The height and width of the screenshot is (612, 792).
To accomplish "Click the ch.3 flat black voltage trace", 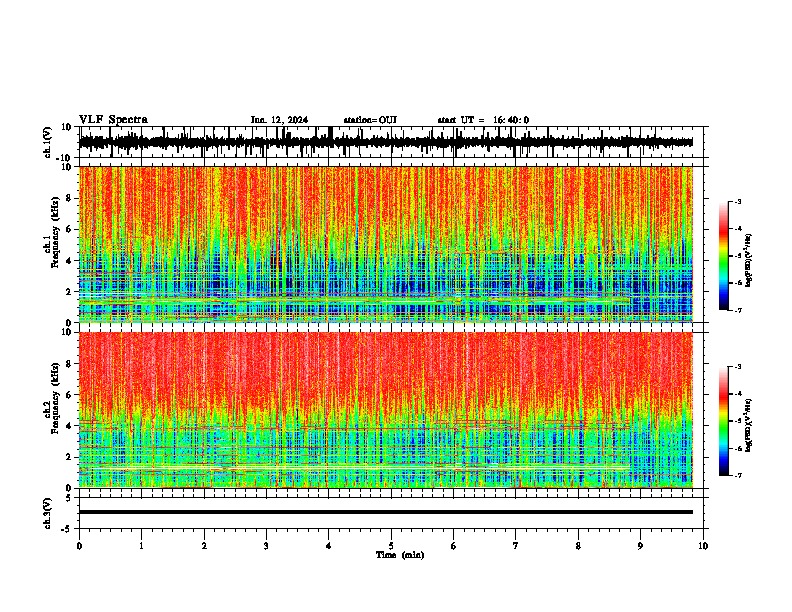I will click(386, 512).
